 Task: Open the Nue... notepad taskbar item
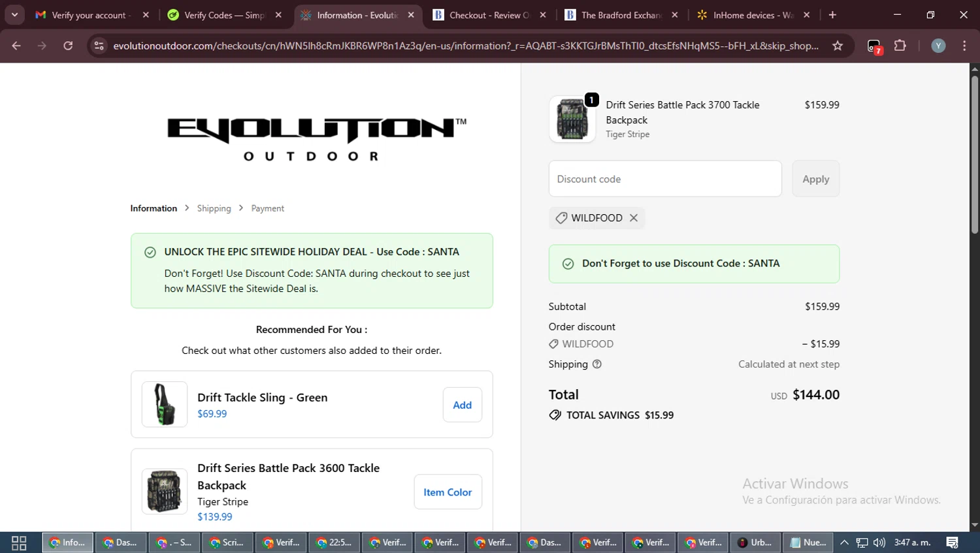tap(808, 543)
